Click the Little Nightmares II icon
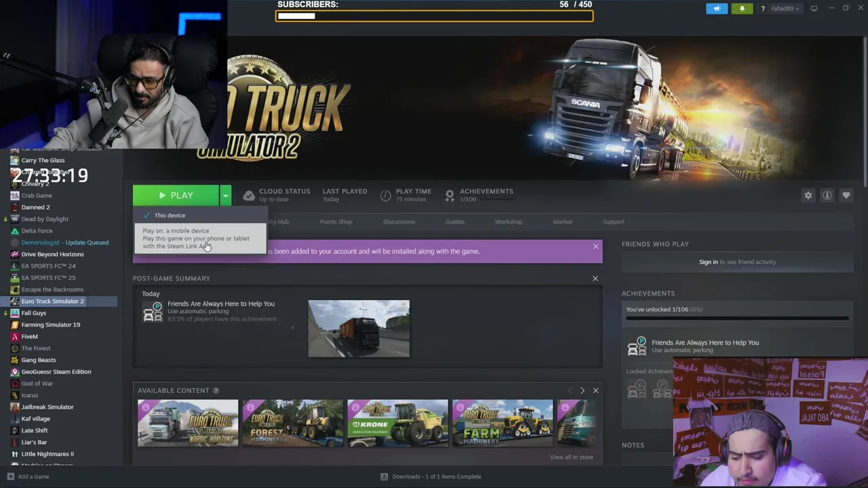This screenshot has width=868, height=488. [x=14, y=454]
